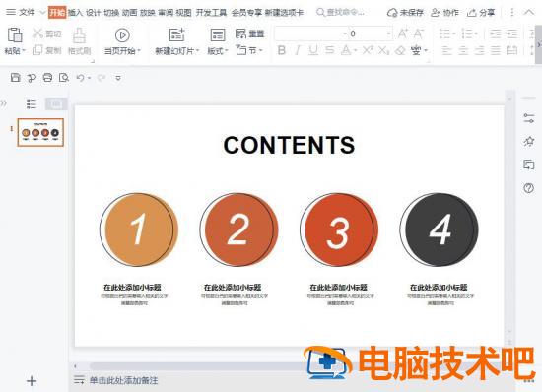Activate the Format Painter 格式刷 brush
This screenshot has width=542, height=392.
tap(80, 35)
